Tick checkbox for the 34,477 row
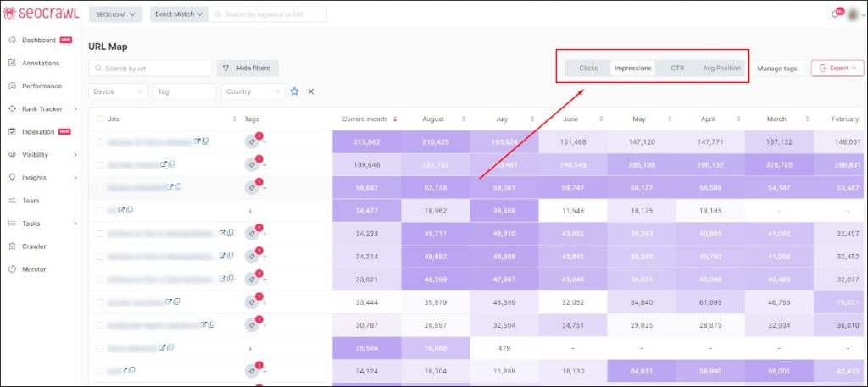 coord(100,211)
